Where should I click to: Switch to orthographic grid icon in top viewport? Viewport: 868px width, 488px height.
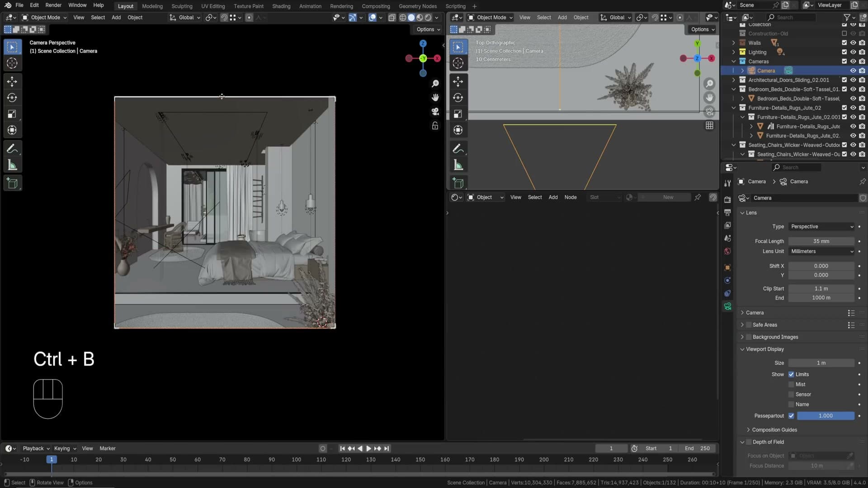coord(709,126)
